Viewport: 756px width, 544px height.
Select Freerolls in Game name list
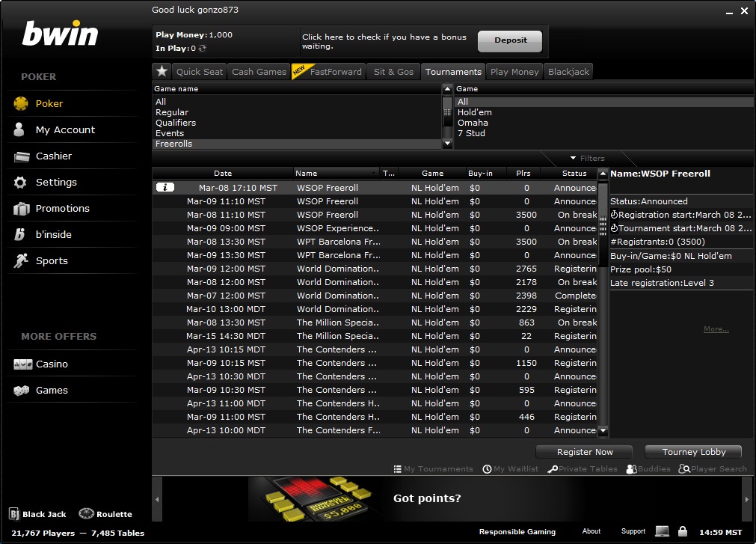click(x=297, y=144)
